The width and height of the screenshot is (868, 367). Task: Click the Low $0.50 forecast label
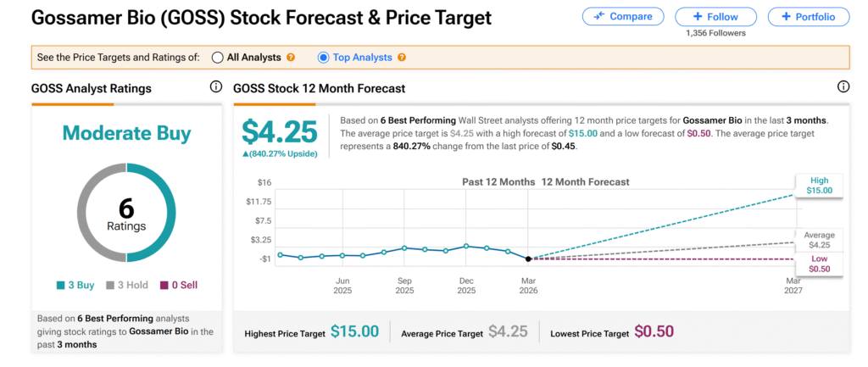[x=819, y=264]
